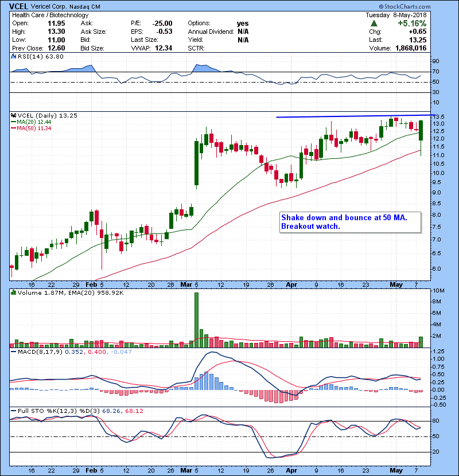
Task: Click the VCEL ticker symbol in header
Action: click(x=19, y=6)
